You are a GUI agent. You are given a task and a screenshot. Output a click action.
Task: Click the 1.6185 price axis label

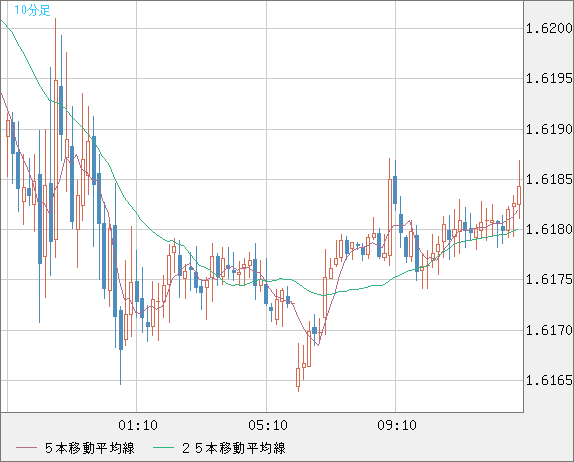549,179
